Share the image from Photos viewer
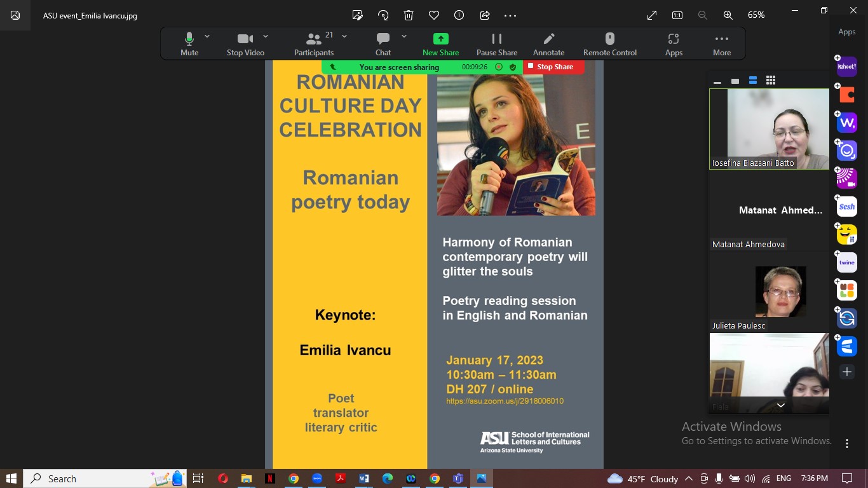 pos(485,15)
